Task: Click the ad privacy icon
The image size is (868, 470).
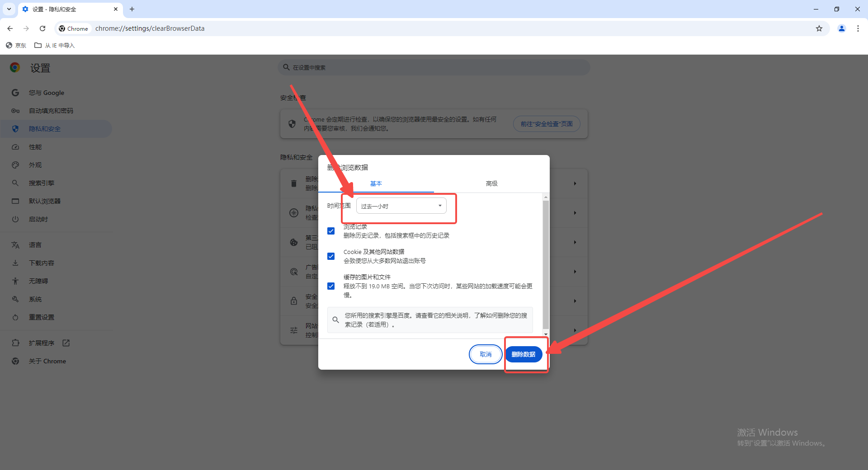Action: tap(294, 272)
